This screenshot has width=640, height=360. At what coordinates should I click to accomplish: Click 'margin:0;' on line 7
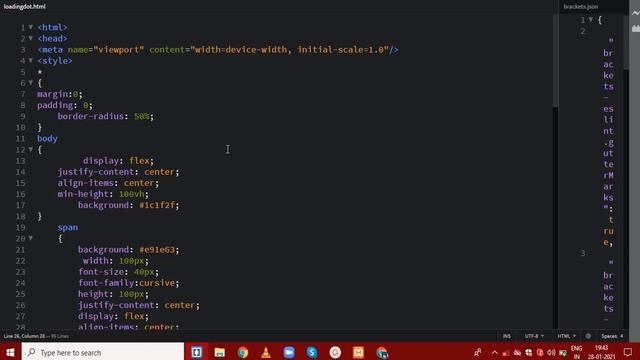[60, 94]
